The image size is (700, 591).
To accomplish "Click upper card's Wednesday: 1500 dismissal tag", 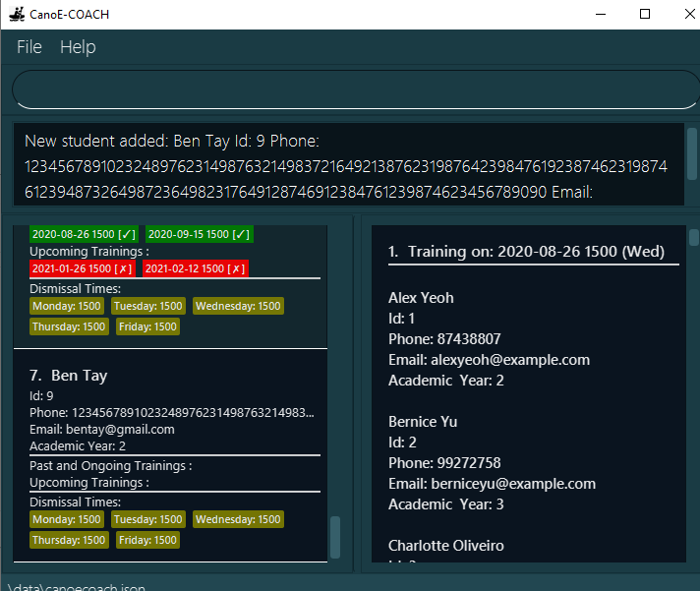I will [238, 306].
